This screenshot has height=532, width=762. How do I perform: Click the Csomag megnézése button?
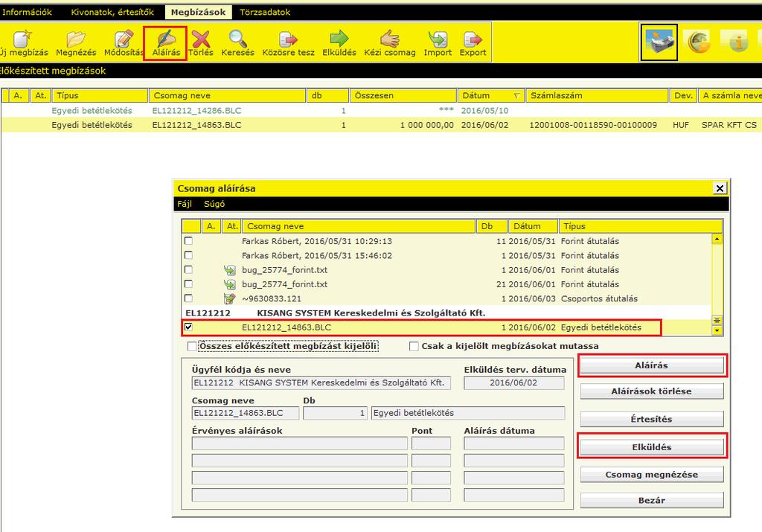coord(652,475)
